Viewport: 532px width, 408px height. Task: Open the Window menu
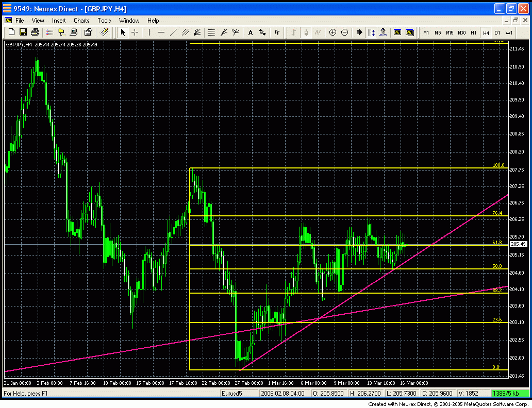(129, 21)
